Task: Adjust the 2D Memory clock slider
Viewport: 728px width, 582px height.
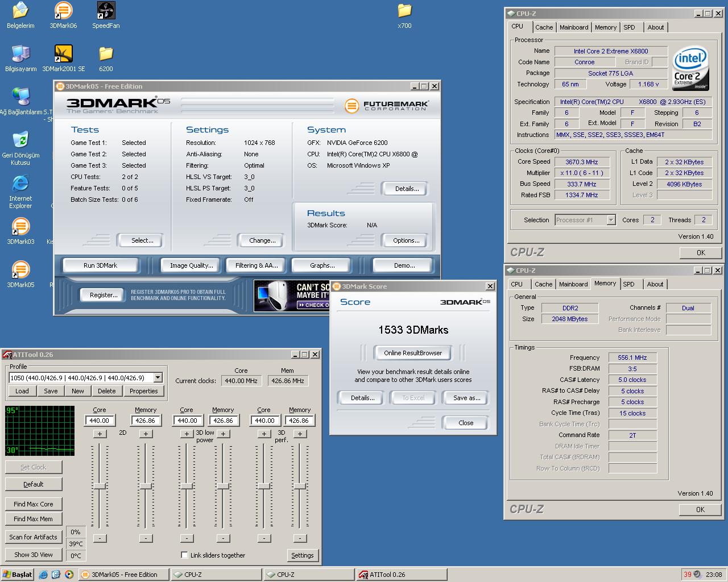Action: (x=146, y=487)
